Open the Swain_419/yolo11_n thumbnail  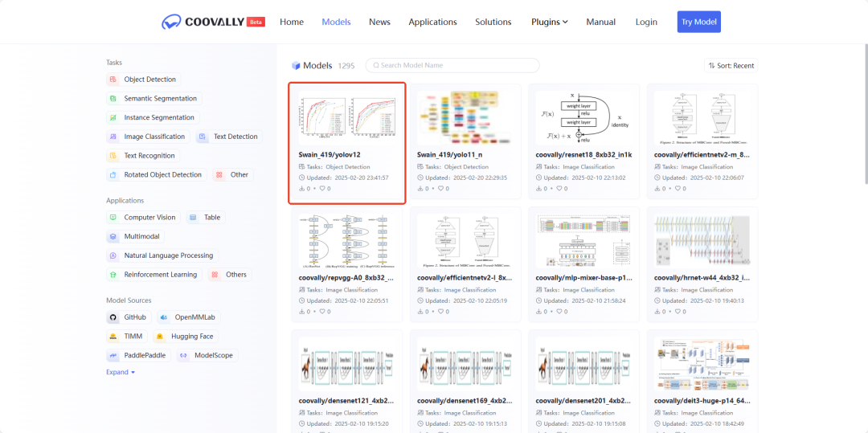465,116
